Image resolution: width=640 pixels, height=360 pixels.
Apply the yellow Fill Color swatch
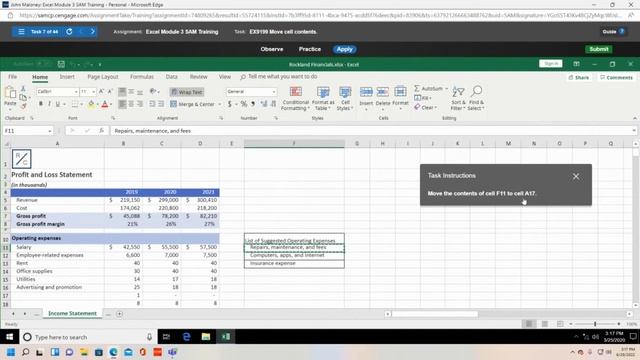point(91,104)
